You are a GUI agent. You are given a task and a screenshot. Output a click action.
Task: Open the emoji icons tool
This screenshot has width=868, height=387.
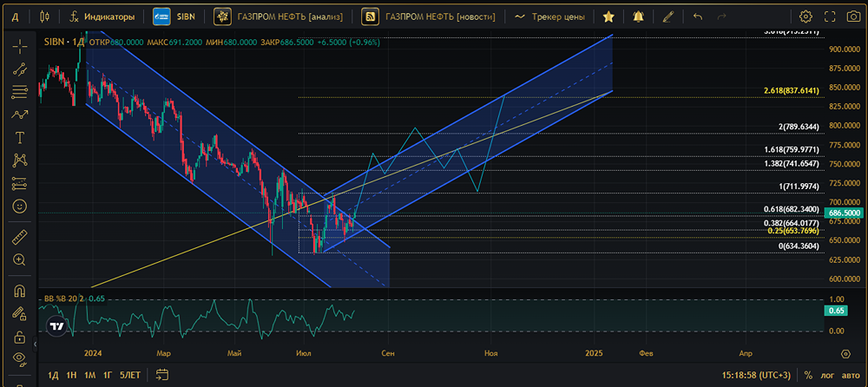tap(20, 207)
